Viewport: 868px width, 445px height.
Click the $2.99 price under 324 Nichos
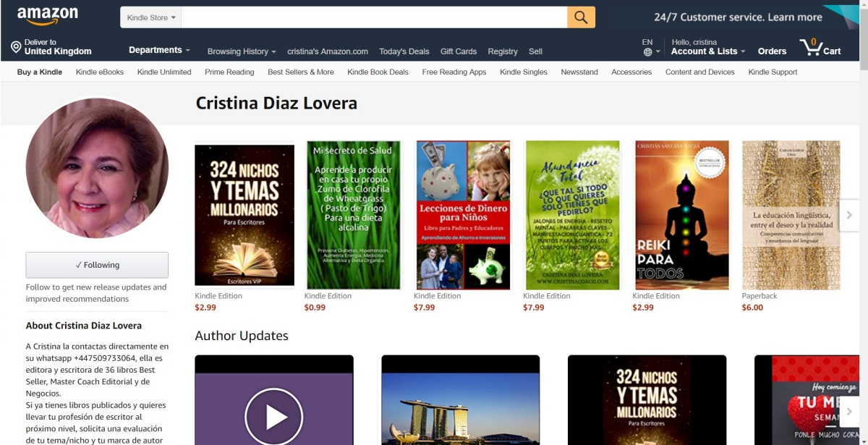click(205, 308)
